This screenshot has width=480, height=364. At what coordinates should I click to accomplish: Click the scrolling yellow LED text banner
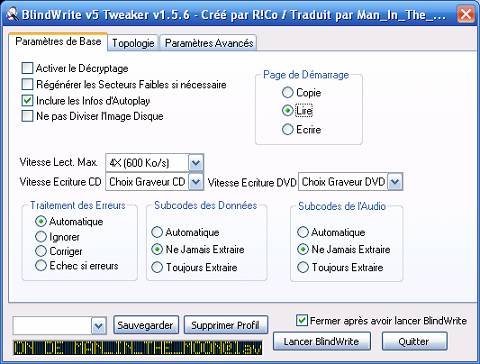[137, 348]
